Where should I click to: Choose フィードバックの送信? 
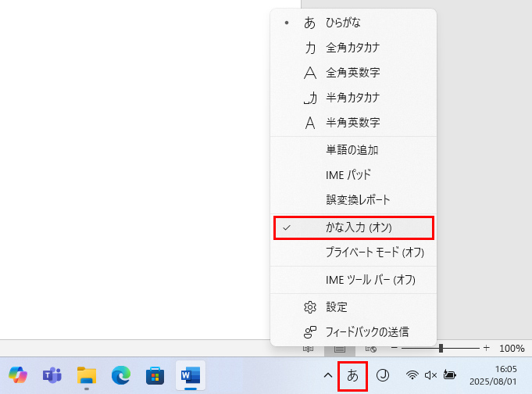coord(353,331)
